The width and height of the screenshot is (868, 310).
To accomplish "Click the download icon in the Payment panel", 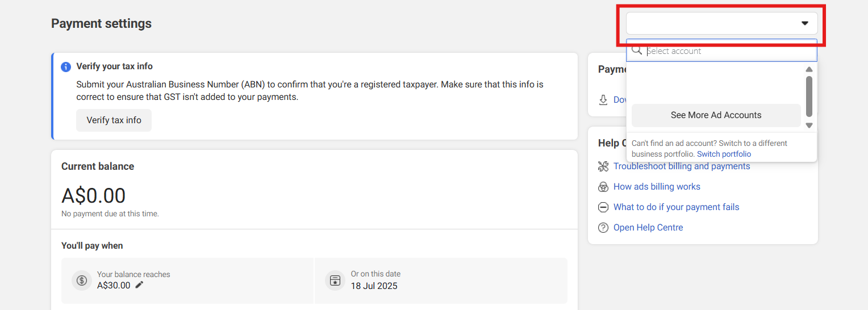I will tap(603, 100).
